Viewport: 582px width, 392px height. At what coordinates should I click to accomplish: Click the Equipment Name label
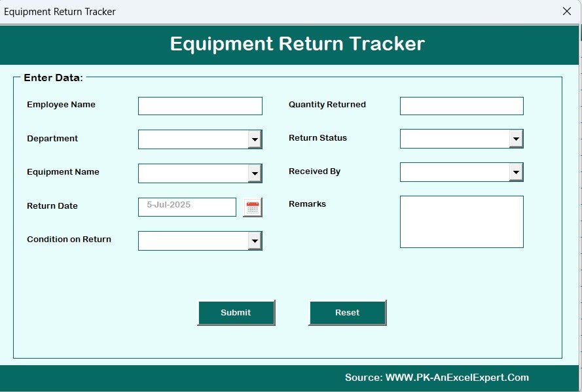click(63, 171)
